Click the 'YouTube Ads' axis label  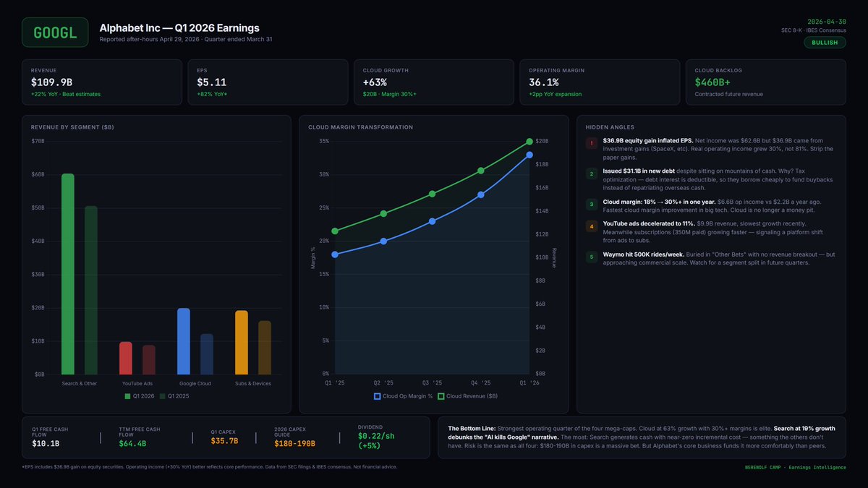(137, 383)
